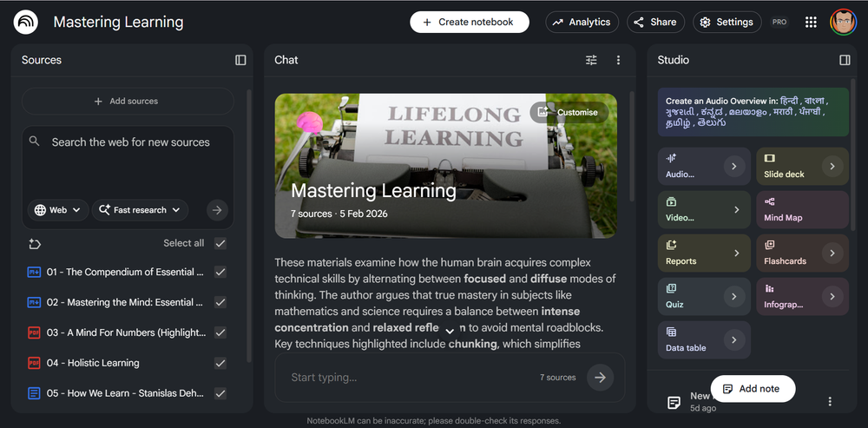This screenshot has width=868, height=428.
Task: Click the markdown icon of source 01
Action: tap(34, 272)
